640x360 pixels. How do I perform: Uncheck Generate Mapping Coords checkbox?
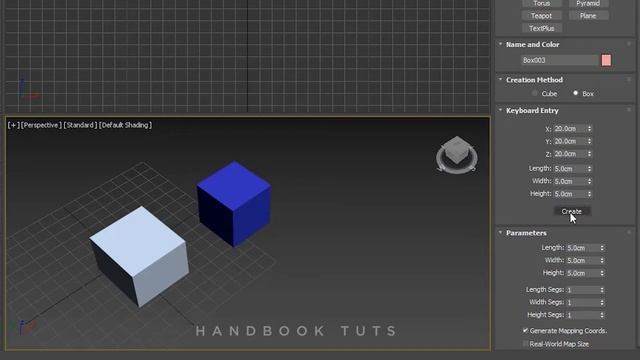525,331
